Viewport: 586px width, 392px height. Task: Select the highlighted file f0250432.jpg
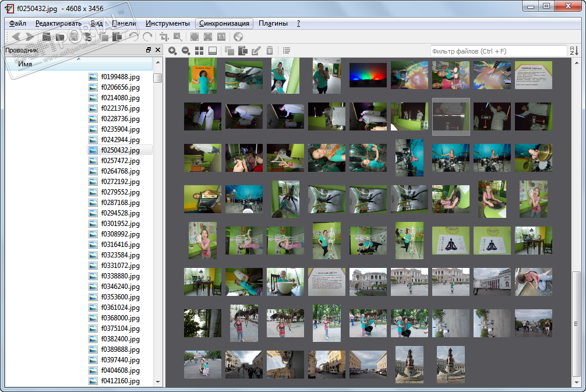120,150
